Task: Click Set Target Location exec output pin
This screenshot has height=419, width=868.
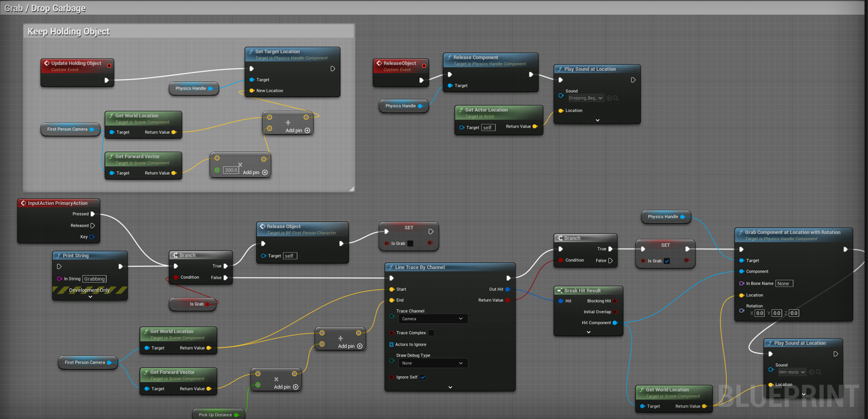Action: pyautogui.click(x=333, y=69)
